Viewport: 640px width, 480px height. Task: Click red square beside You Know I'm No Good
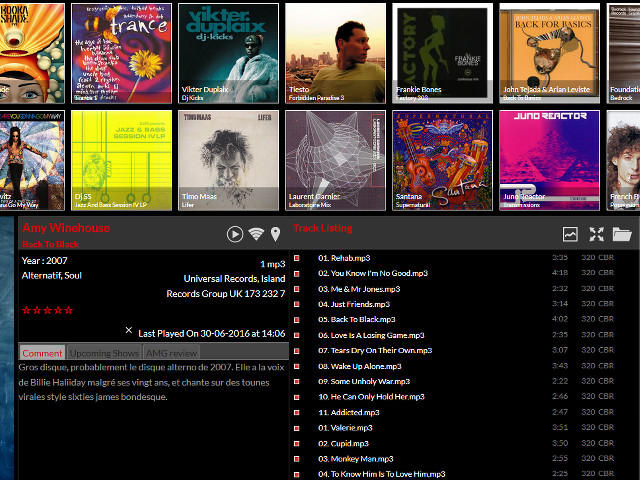297,273
